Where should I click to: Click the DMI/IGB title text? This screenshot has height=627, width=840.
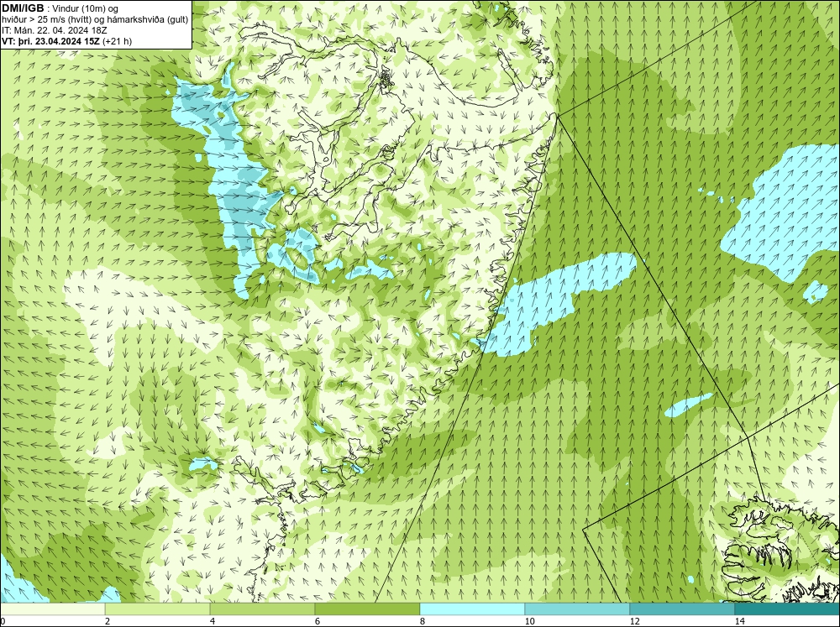pyautogui.click(x=23, y=8)
